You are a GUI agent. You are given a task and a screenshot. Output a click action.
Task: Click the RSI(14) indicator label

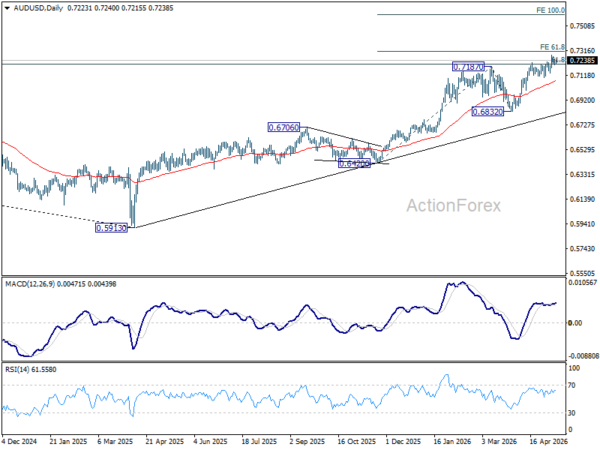coord(16,369)
